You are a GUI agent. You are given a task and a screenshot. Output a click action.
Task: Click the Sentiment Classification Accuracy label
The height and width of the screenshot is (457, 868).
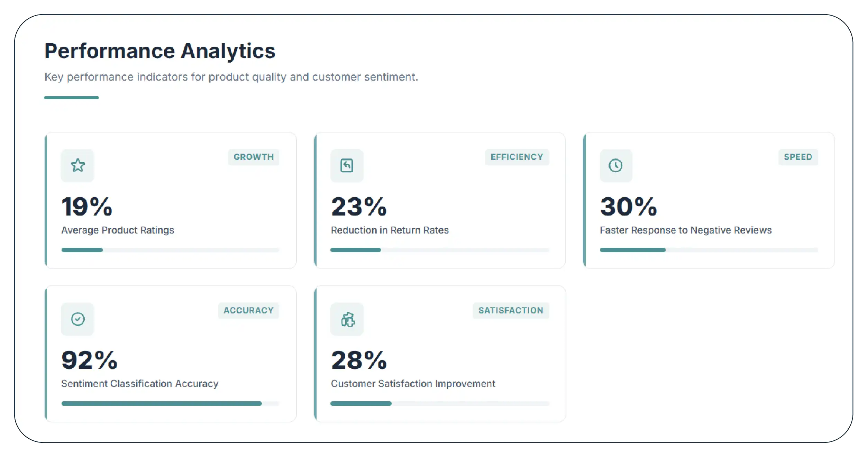pos(140,383)
